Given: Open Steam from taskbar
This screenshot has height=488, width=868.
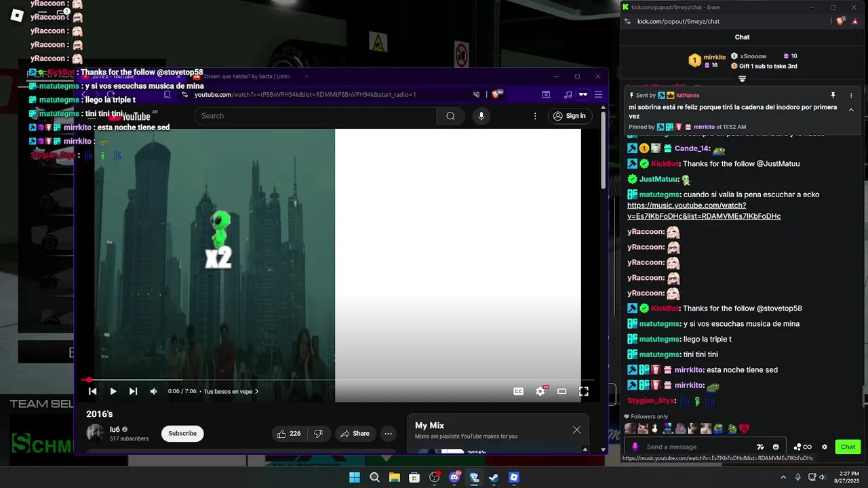Looking at the screenshot, I should point(494,477).
